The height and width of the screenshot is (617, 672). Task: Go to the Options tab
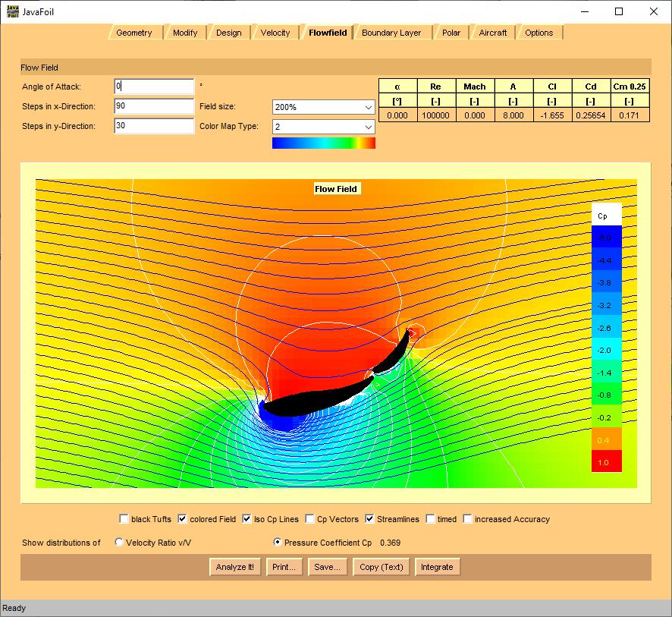[539, 33]
